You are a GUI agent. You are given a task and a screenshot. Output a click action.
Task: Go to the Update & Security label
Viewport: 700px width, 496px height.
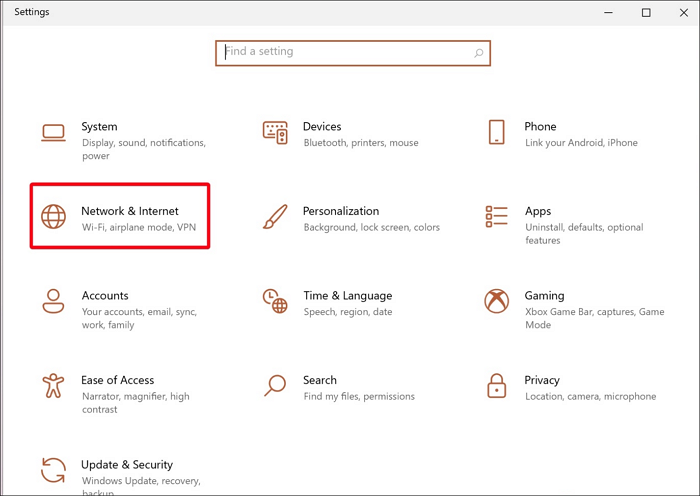point(127,465)
